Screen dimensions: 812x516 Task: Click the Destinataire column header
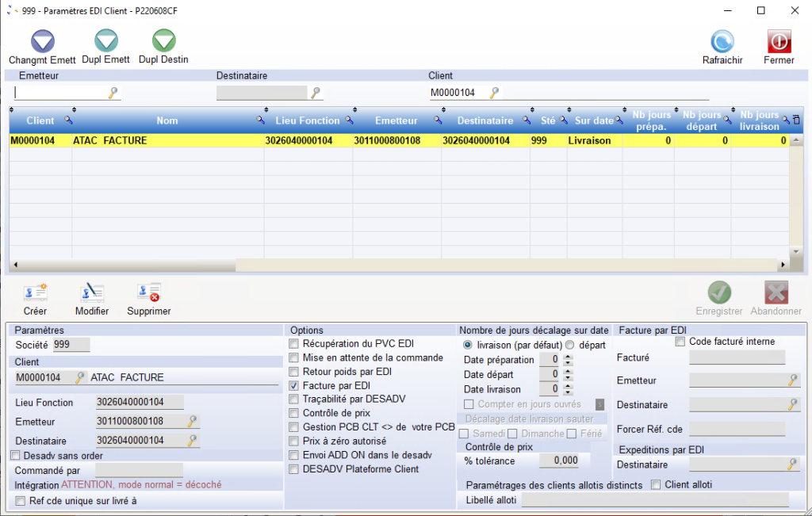tap(485, 120)
